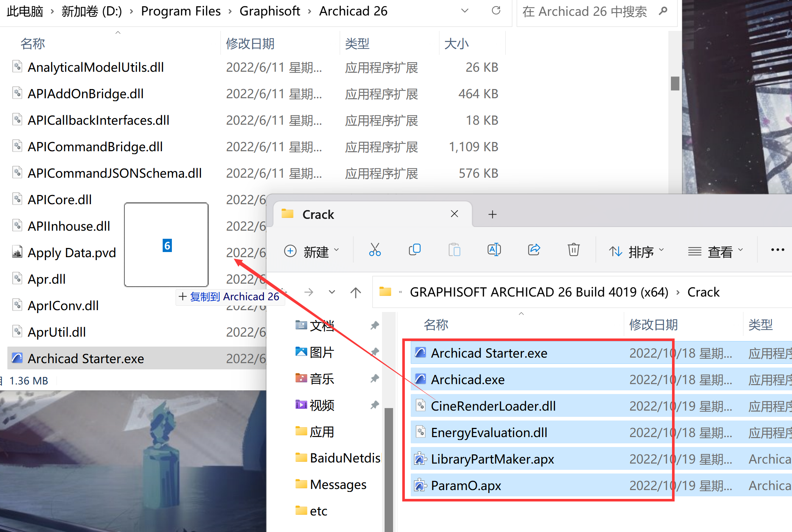Sort by 修改日期 column in Archicad 26
The width and height of the screenshot is (792, 532).
pyautogui.click(x=250, y=44)
